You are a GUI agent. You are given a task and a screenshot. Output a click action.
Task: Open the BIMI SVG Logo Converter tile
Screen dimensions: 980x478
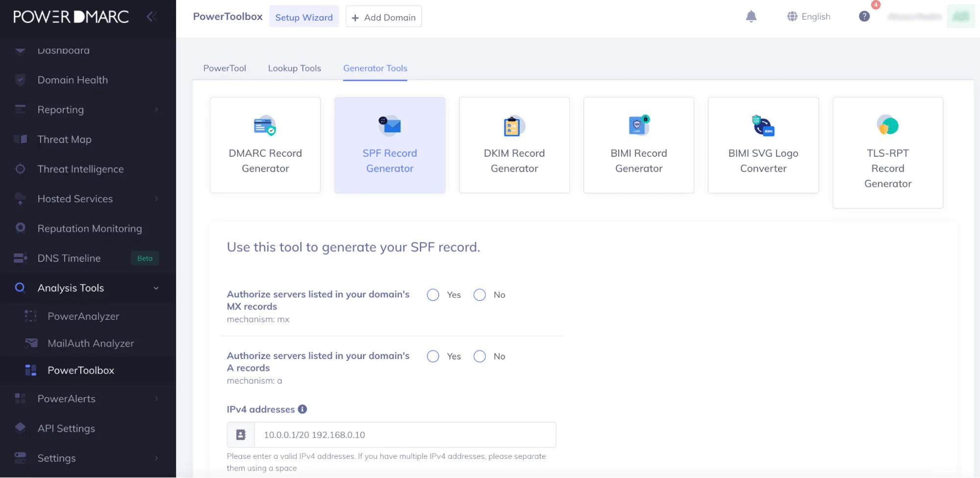pyautogui.click(x=763, y=145)
